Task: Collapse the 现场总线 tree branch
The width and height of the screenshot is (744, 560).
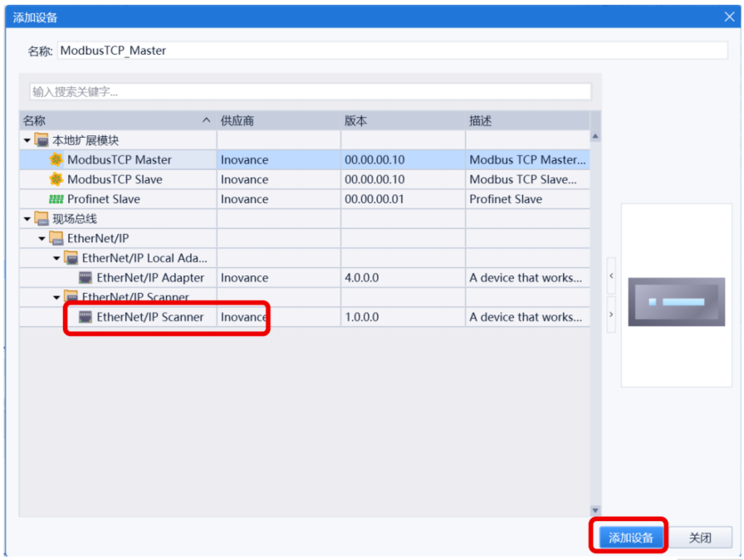Action: [27, 219]
